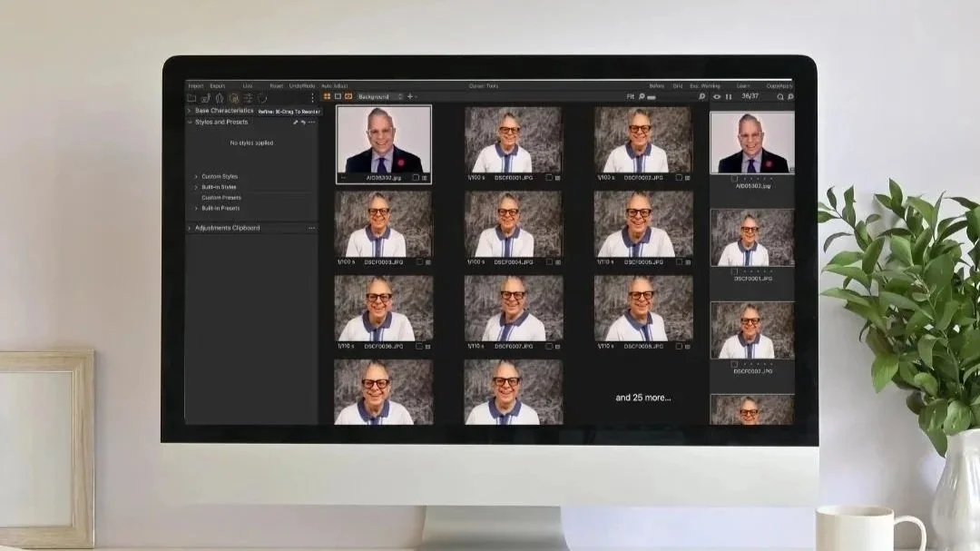Toggle the checkbox under AID05302.jpg

coord(416,178)
